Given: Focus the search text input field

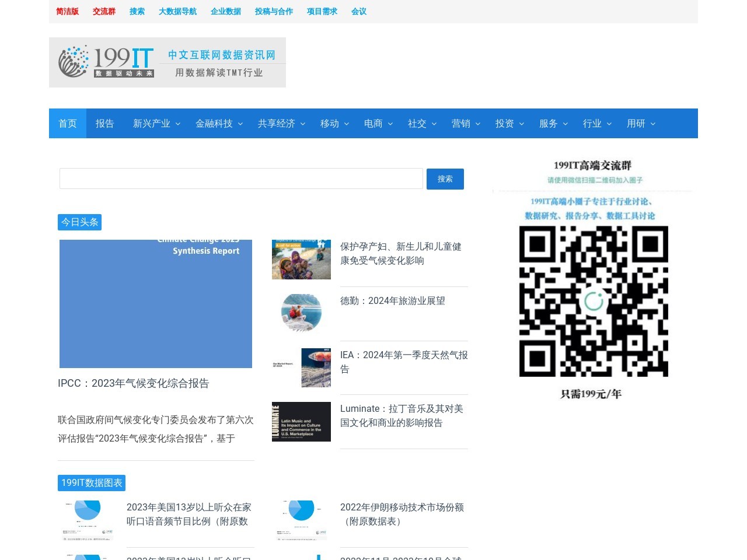Looking at the screenshot, I should (241, 178).
